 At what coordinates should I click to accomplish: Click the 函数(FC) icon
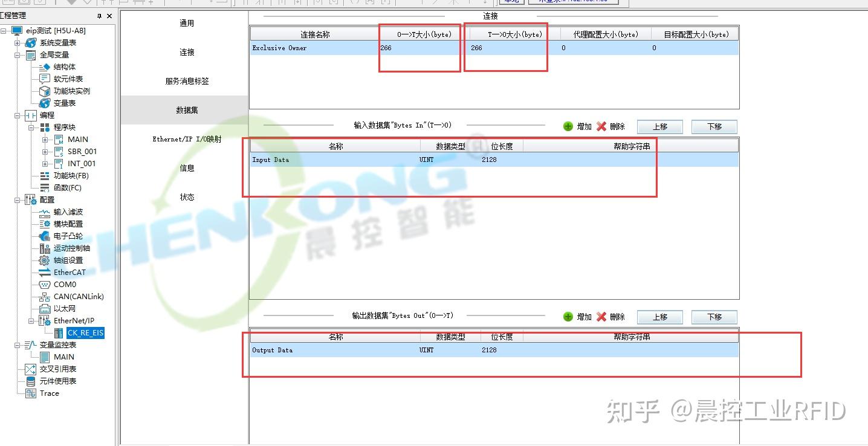[x=44, y=188]
